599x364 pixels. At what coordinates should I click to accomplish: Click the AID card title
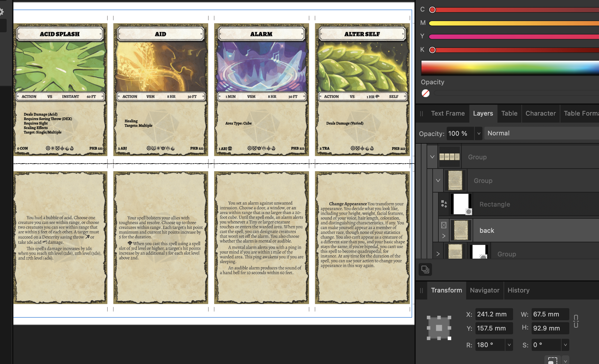point(161,34)
